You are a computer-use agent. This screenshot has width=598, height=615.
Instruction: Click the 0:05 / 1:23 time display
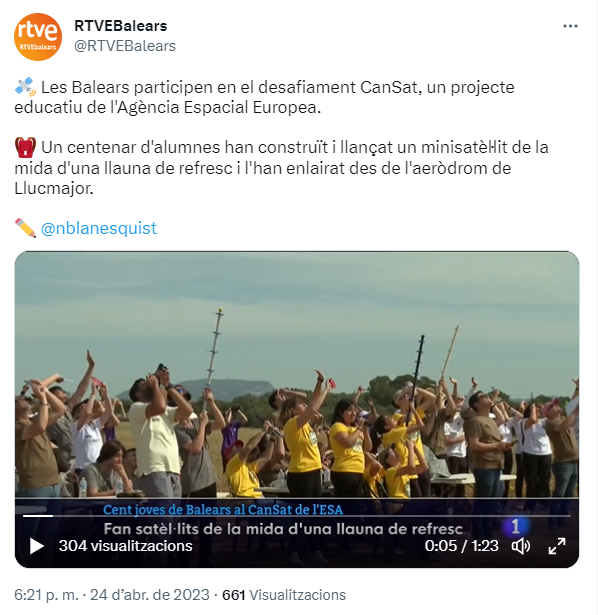pos(462,546)
